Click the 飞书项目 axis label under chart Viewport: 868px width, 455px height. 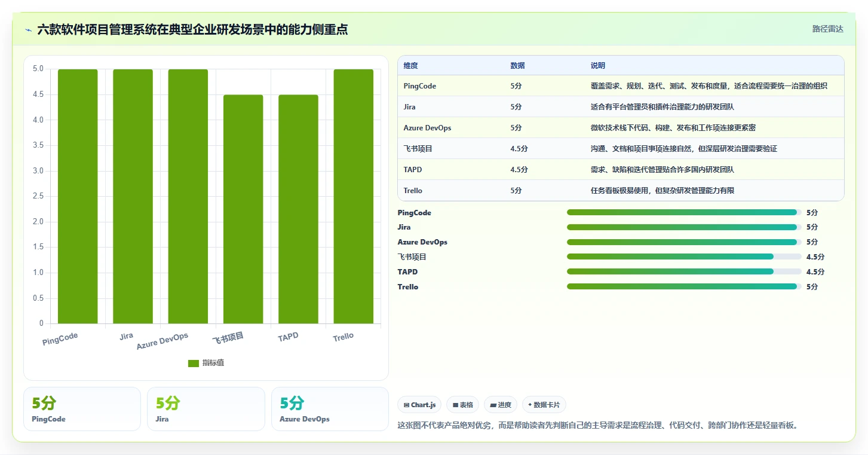pos(228,338)
